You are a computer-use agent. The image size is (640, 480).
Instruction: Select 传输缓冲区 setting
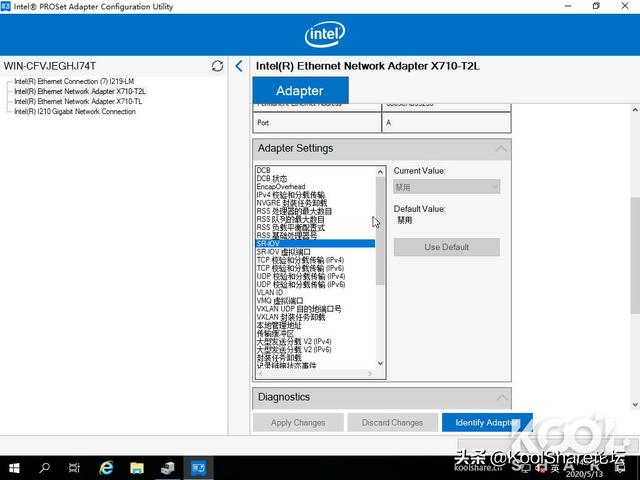275,333
